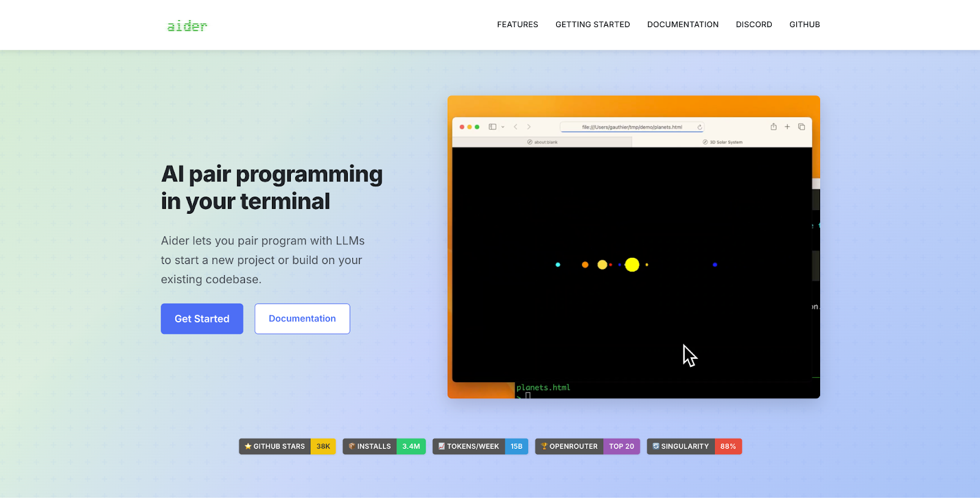This screenshot has width=980, height=498.
Task: Click the plus new-tab icon in the demo Safari toolbar
Action: click(x=788, y=127)
